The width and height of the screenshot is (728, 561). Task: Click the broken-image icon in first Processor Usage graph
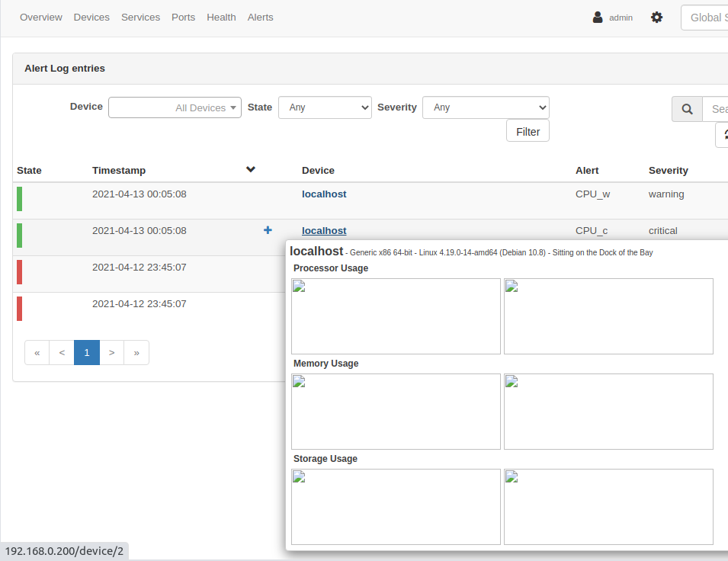click(298, 286)
